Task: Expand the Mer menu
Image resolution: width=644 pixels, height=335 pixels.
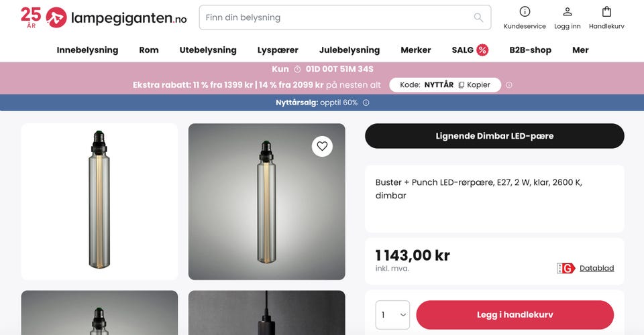Action: point(580,50)
